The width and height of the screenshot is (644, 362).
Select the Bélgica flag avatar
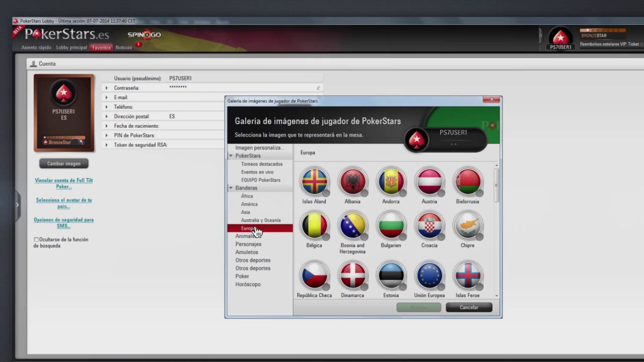pos(314,225)
